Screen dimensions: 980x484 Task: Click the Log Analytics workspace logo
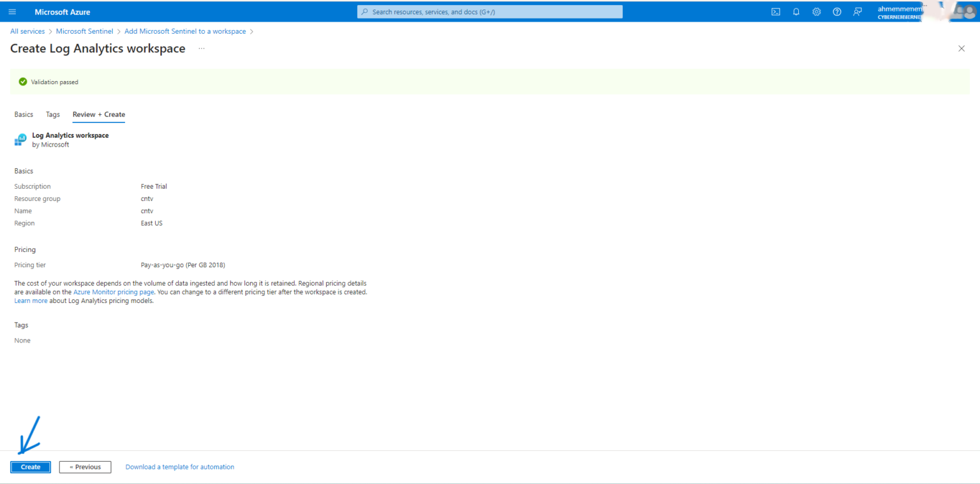[20, 139]
